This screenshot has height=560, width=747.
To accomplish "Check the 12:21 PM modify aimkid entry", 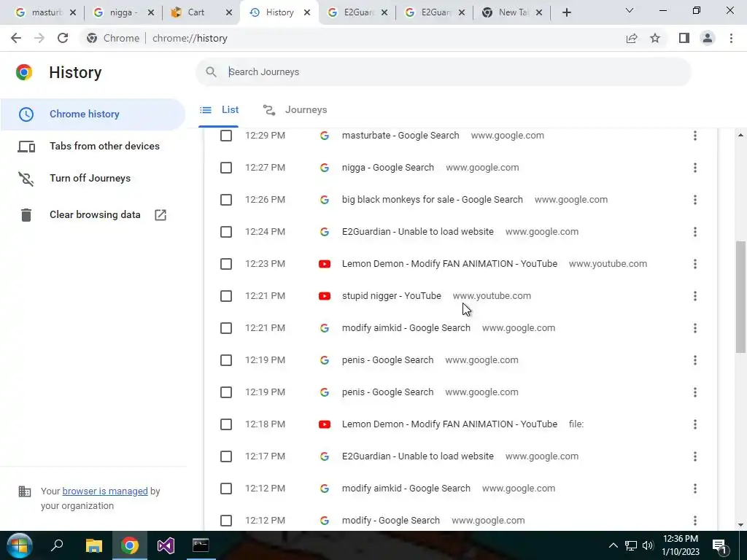I will click(226, 328).
